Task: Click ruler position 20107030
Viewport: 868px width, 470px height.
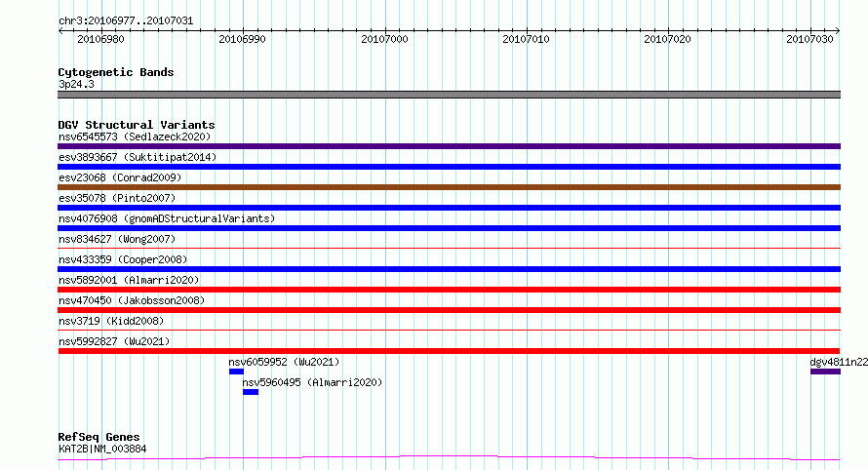Action: (x=809, y=39)
